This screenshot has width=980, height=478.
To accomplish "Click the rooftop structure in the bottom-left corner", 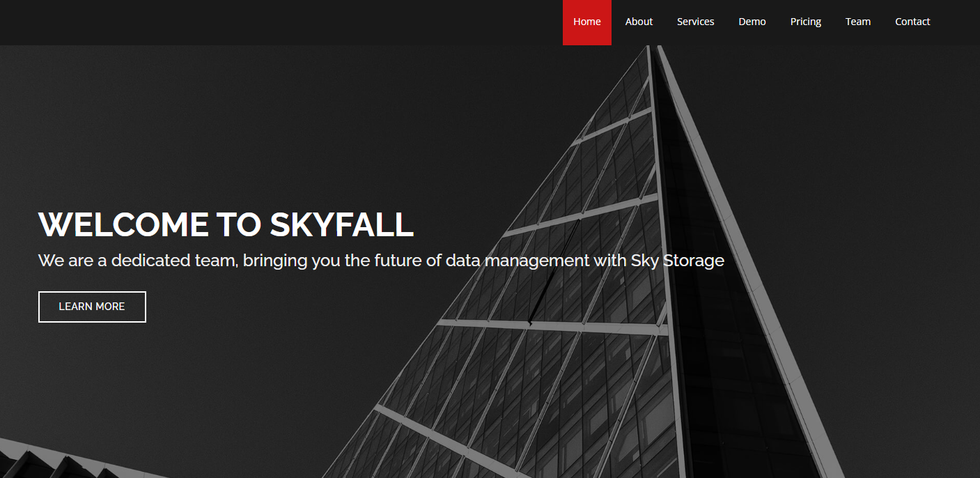I will pyautogui.click(x=63, y=461).
